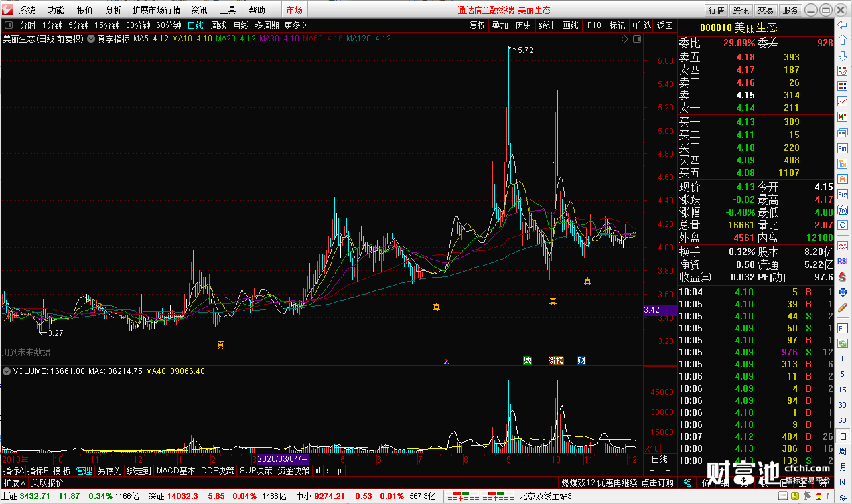
Task: Select the 指标B tab
Action: coord(38,471)
